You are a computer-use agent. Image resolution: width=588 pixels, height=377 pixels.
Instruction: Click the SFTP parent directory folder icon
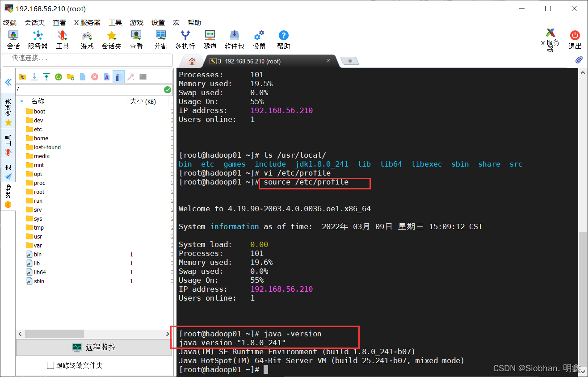click(22, 77)
